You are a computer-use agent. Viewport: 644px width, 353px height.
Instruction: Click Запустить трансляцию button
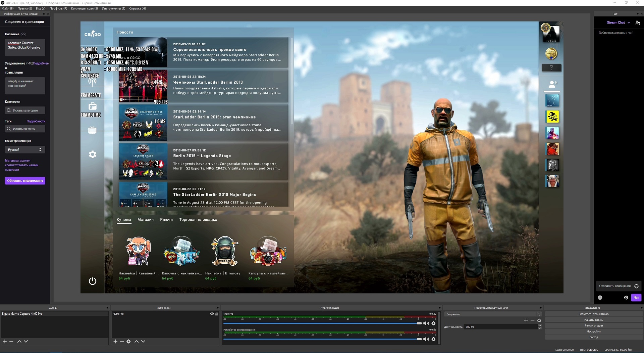click(594, 314)
